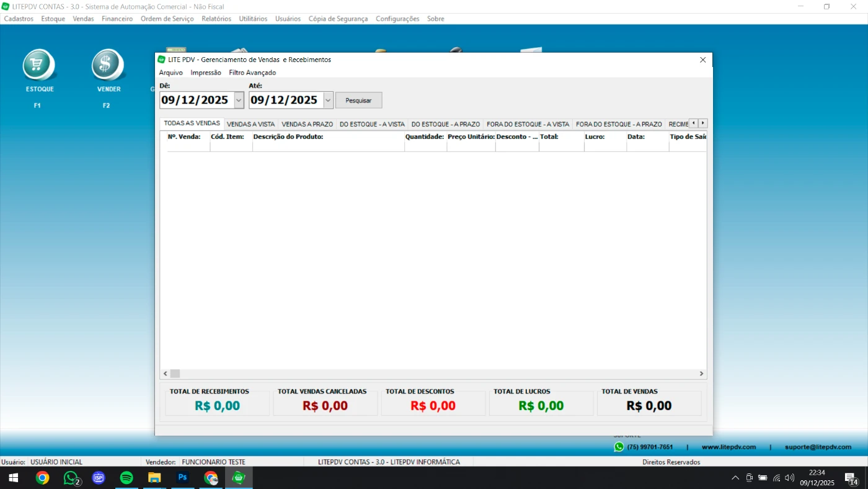Open the Estoque F1 shortcut icon
868x489 pixels.
coord(40,65)
